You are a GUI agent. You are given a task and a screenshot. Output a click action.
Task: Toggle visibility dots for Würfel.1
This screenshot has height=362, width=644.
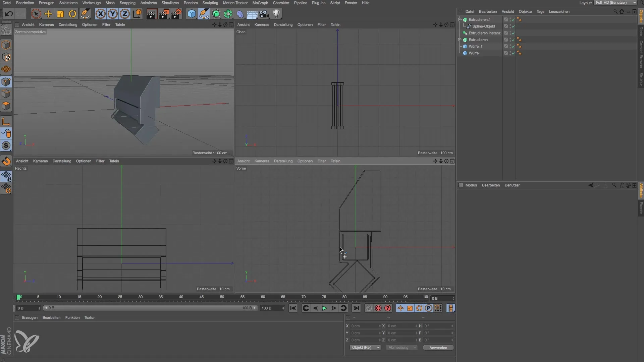click(510, 46)
